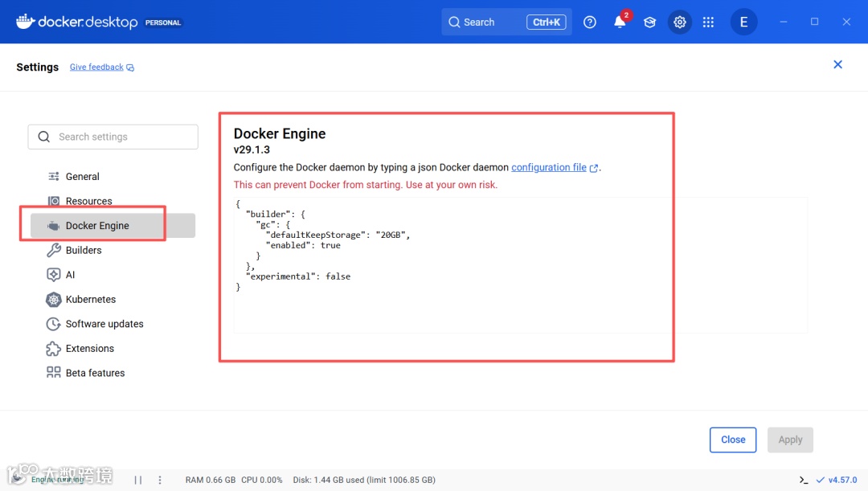This screenshot has width=868, height=491.
Task: Click the CPU 0.00% status entry
Action: [262, 480]
